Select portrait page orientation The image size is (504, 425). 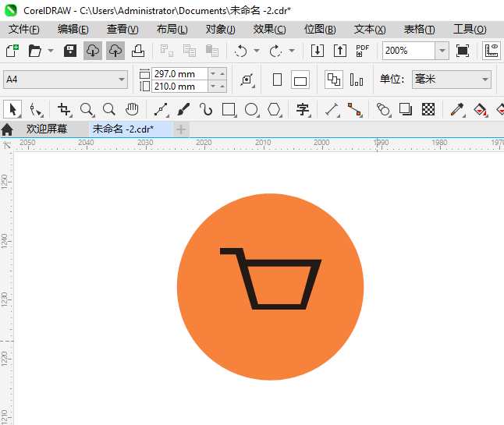coord(277,80)
